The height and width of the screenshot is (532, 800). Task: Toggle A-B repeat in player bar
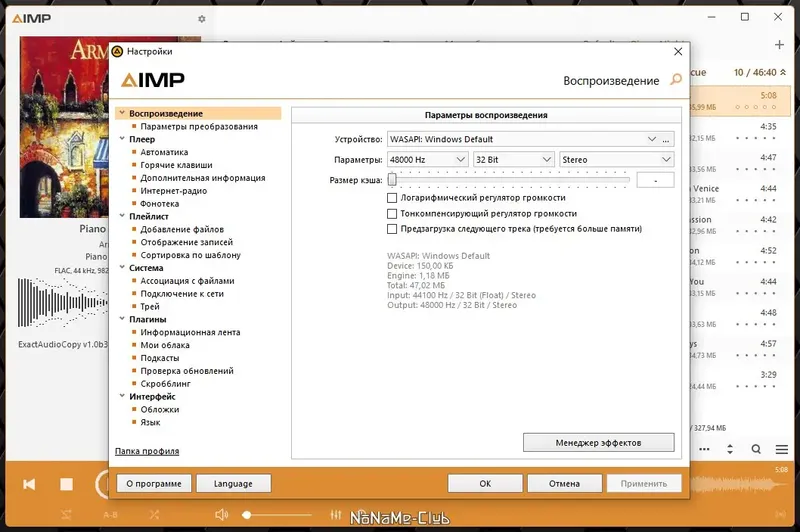tap(110, 515)
